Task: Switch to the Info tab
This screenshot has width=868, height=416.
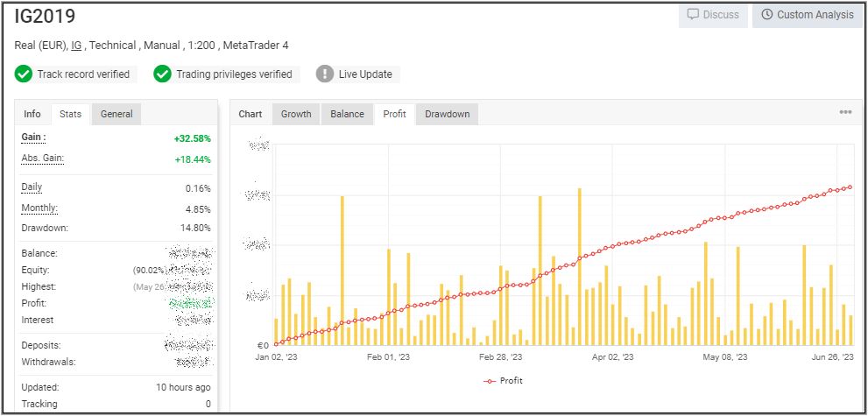Action: [32, 114]
